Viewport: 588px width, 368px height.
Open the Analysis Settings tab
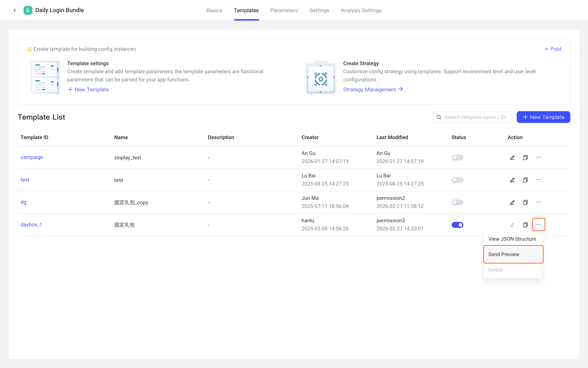[x=361, y=10]
